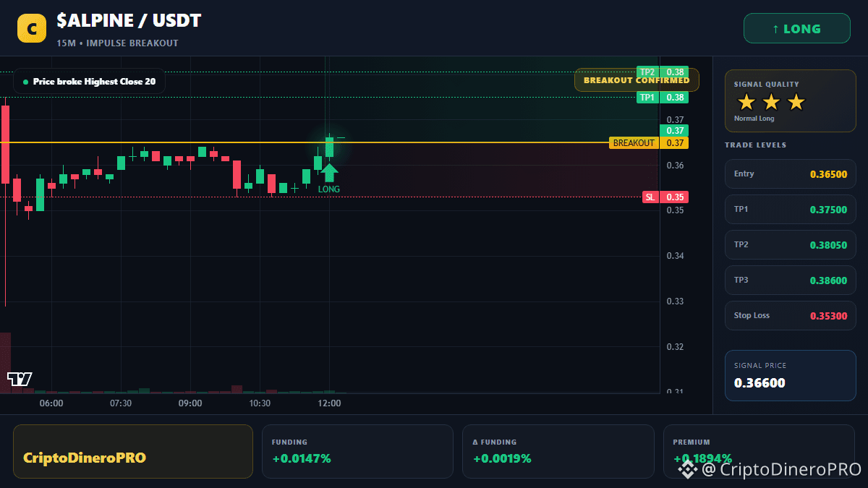Click the 10:30 time axis label

(x=260, y=403)
